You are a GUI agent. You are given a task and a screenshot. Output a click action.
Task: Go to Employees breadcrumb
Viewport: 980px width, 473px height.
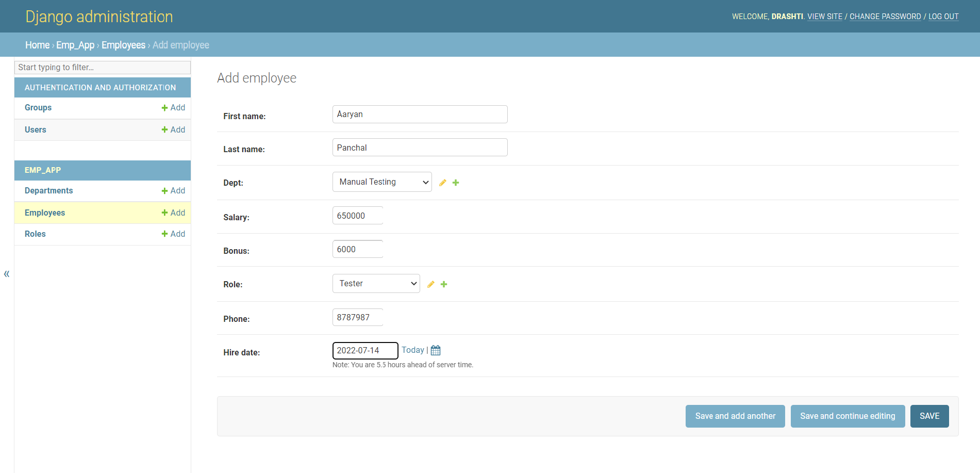[x=124, y=45]
